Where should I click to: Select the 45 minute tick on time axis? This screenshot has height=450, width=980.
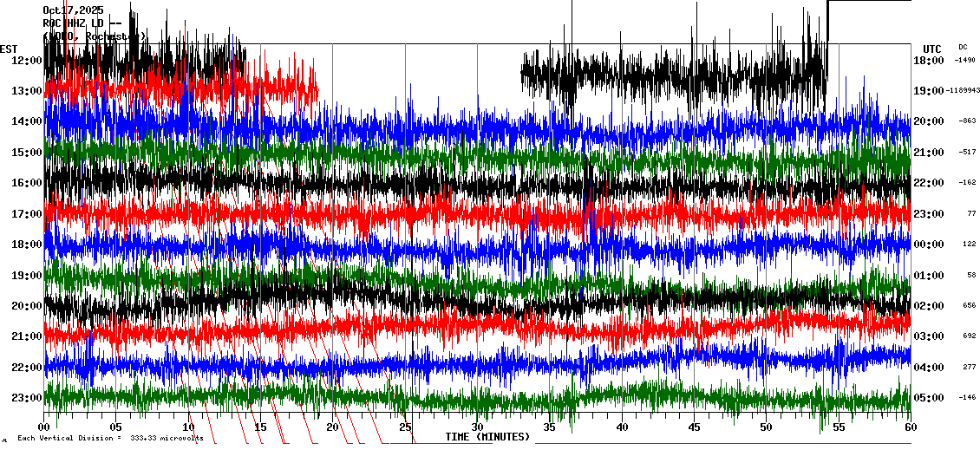coord(694,427)
